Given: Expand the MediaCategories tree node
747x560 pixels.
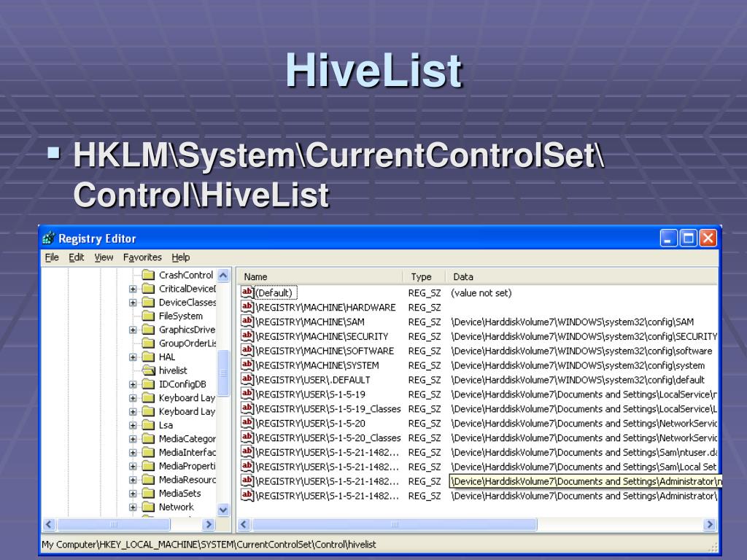Looking at the screenshot, I should click(x=133, y=438).
